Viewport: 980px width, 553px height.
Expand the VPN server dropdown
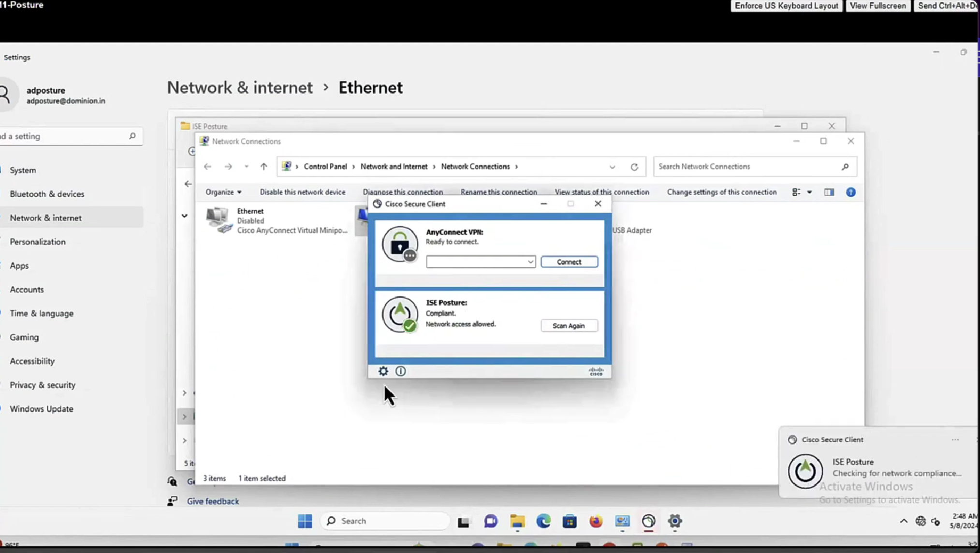tap(530, 262)
